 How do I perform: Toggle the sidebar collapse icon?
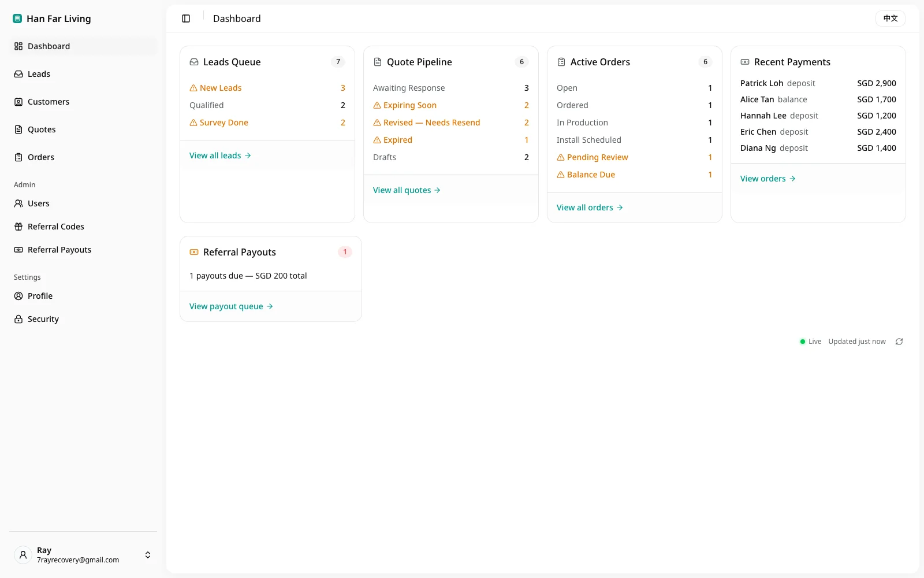[186, 18]
